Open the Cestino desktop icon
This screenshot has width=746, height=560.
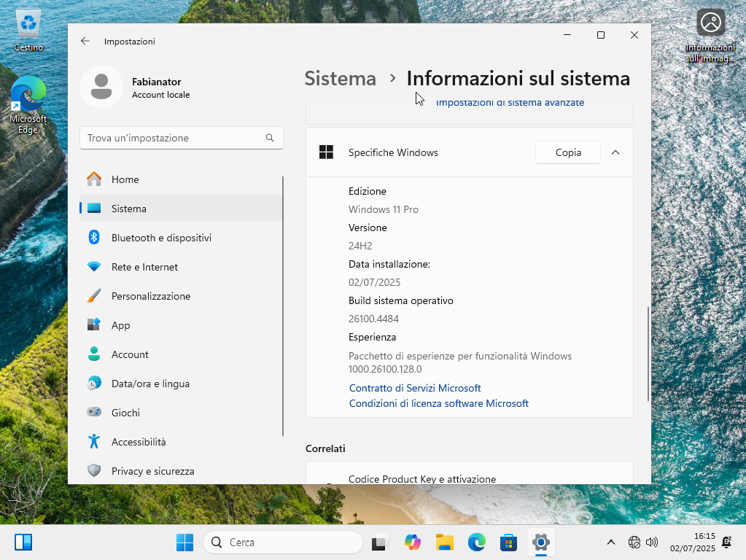[x=28, y=31]
